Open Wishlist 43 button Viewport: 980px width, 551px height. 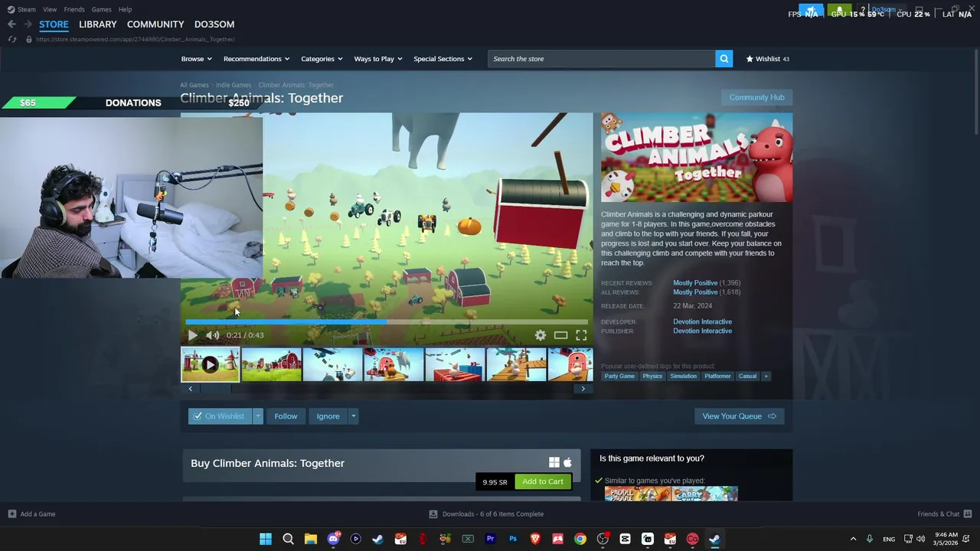(x=767, y=59)
